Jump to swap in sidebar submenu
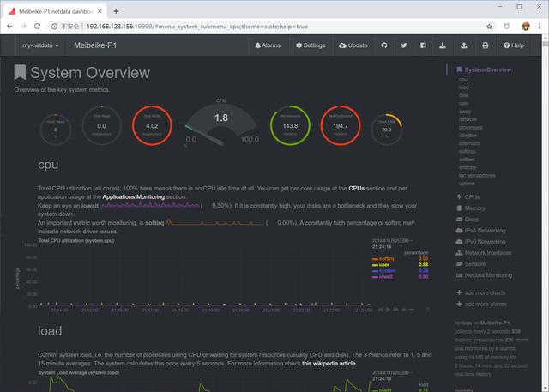 click(465, 112)
